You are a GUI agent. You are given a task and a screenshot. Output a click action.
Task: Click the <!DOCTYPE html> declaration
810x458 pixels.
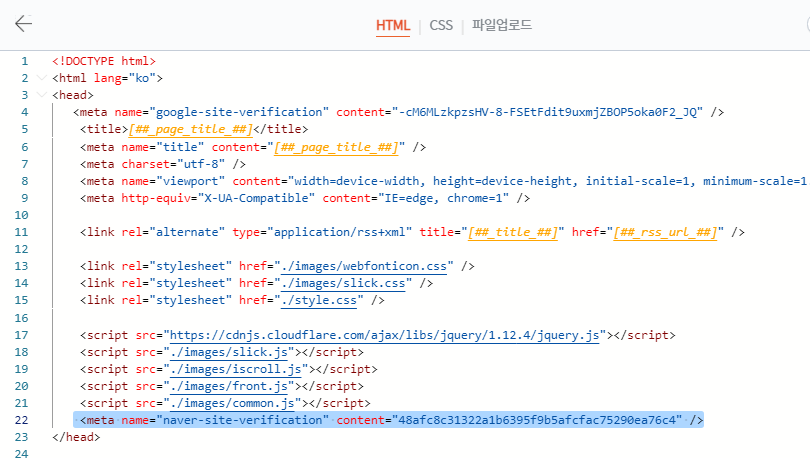click(104, 61)
